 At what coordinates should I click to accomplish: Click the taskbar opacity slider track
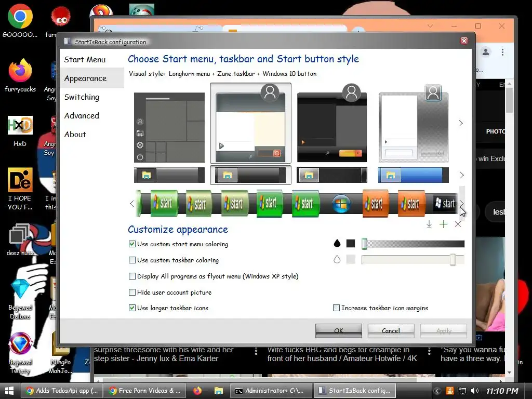(413, 260)
